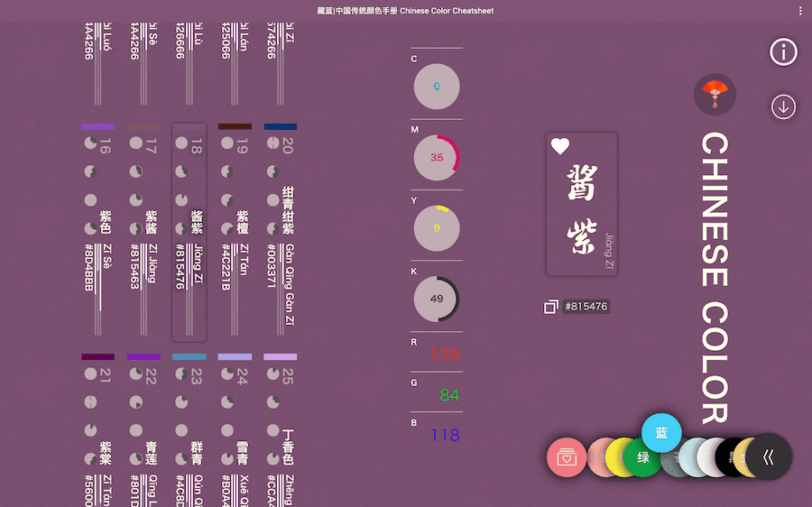Select the 绿 green color category

point(642,457)
